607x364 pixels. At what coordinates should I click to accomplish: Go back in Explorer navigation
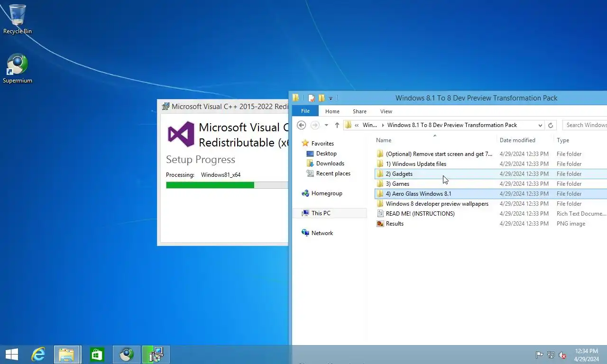click(x=301, y=125)
